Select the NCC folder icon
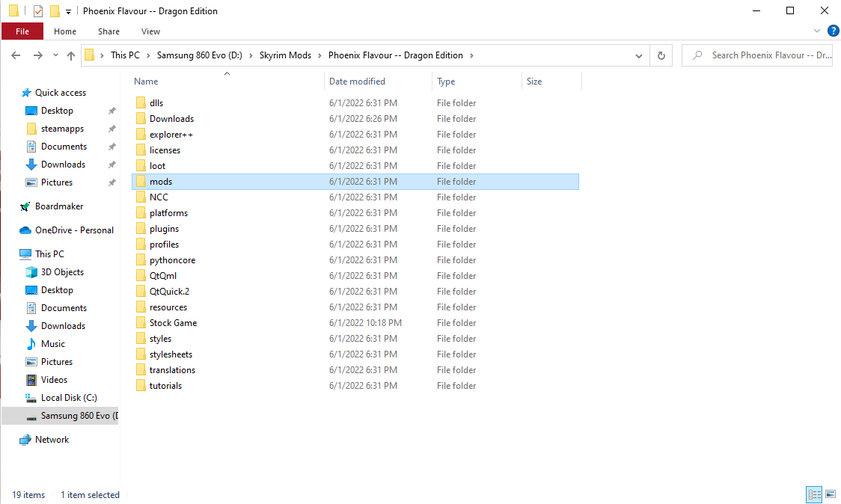This screenshot has width=841, height=504. (x=141, y=197)
